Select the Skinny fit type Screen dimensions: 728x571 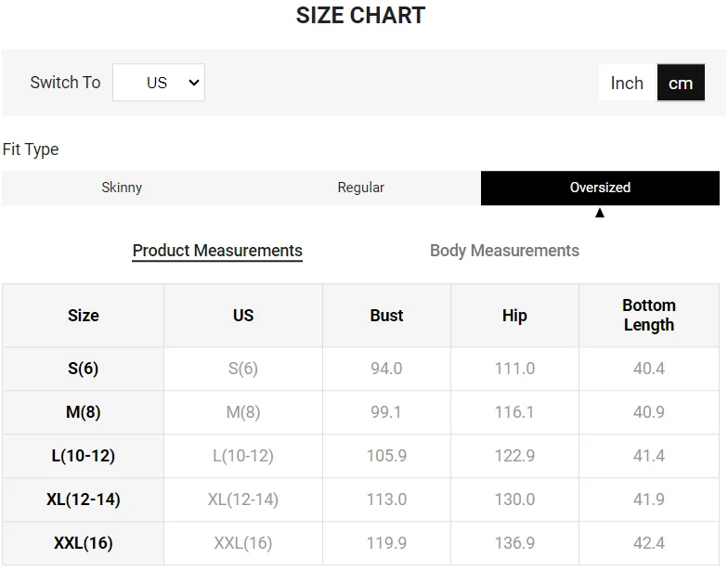click(122, 188)
